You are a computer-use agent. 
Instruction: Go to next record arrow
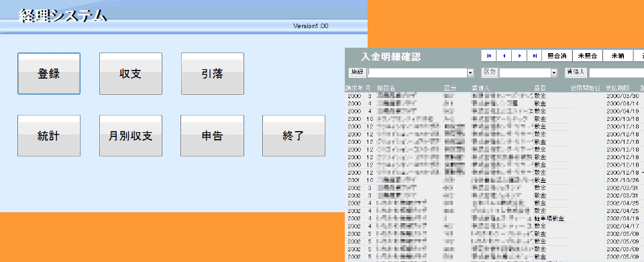[x=519, y=56]
